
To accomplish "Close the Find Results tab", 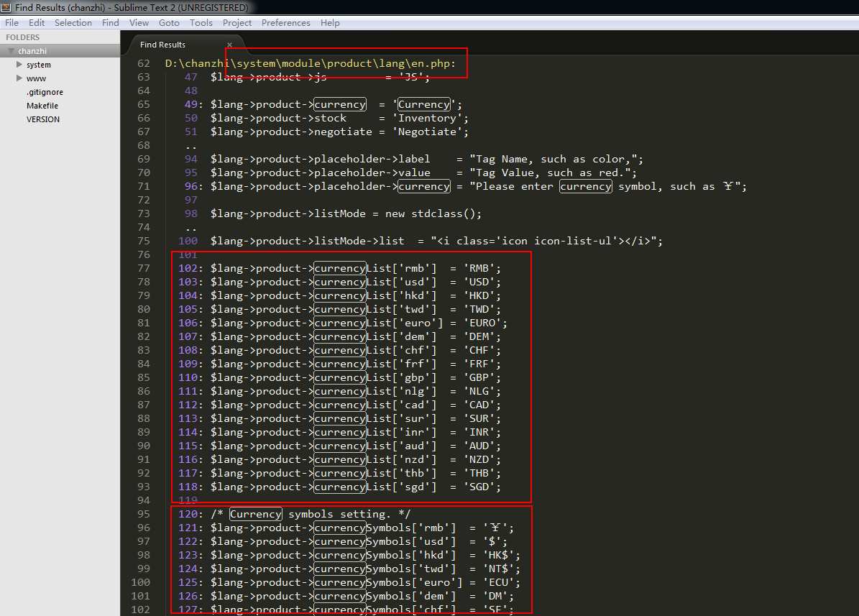I will point(229,45).
